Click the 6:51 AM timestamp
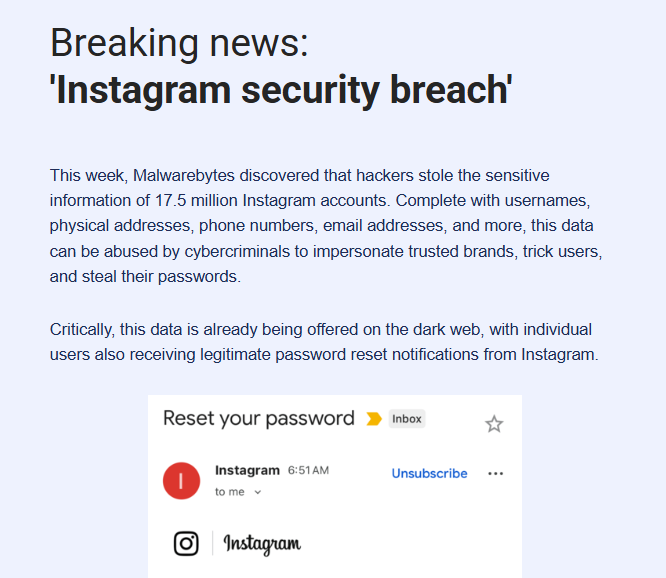 308,470
